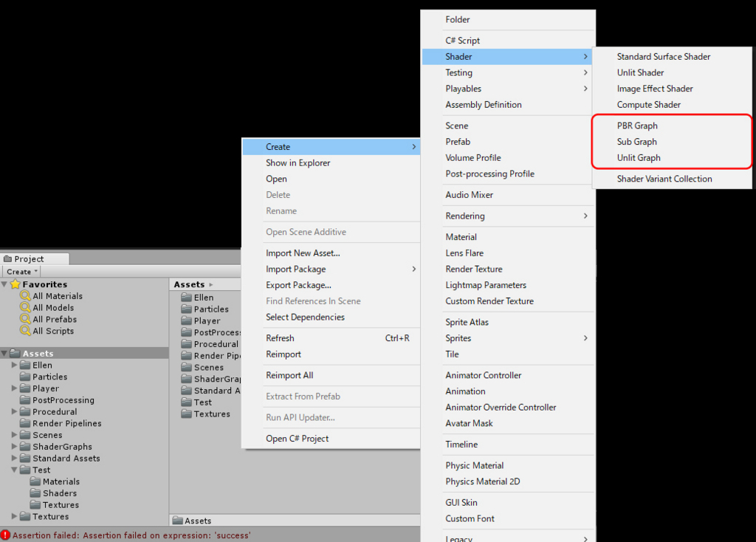Click the Favorites star icon
756x542 pixels.
(x=16, y=284)
